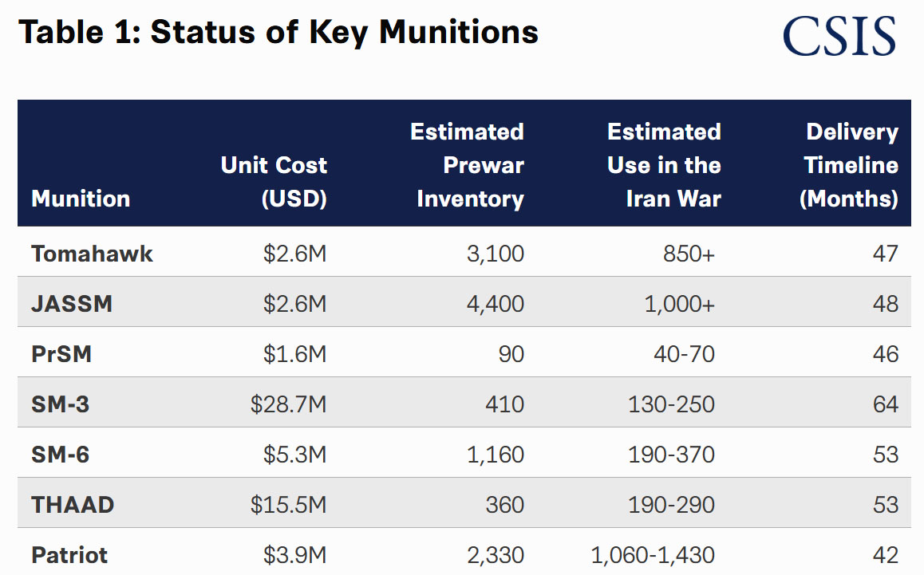Select the SM-6 row label
This screenshot has height=575, width=924.
click(x=61, y=455)
